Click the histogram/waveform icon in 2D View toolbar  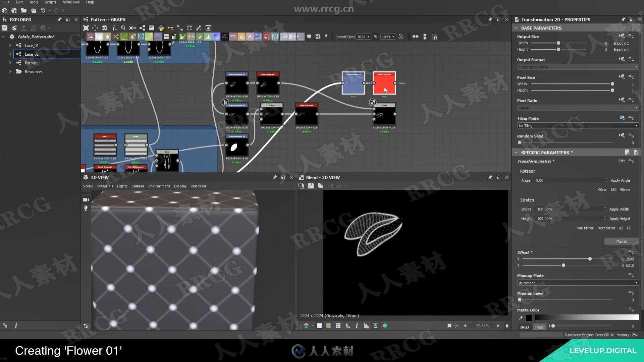[x=366, y=326]
